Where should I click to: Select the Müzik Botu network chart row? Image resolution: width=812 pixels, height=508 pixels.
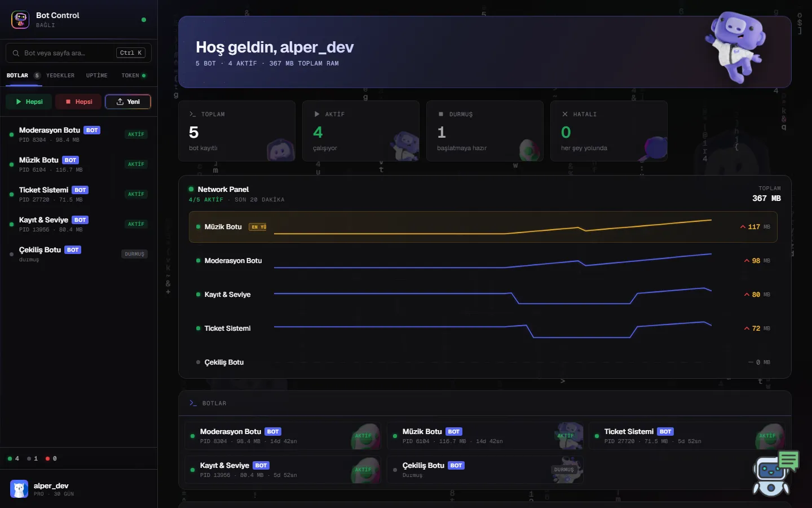483,227
